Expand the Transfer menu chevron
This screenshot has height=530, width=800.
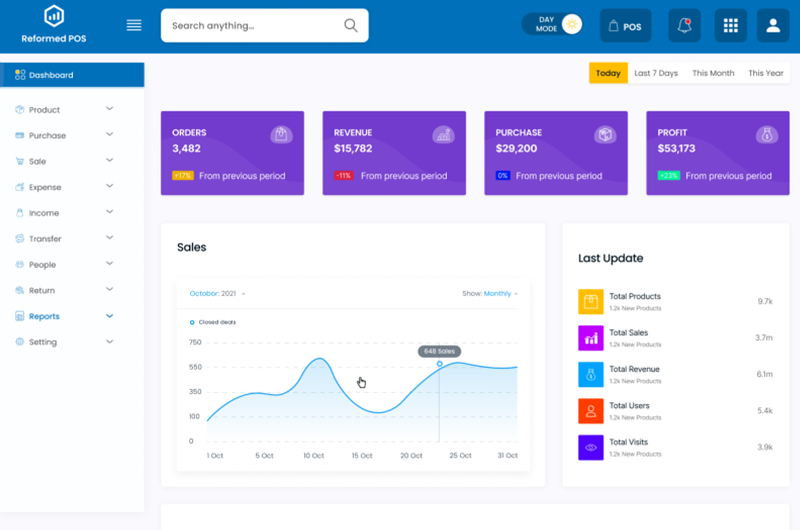click(109, 238)
